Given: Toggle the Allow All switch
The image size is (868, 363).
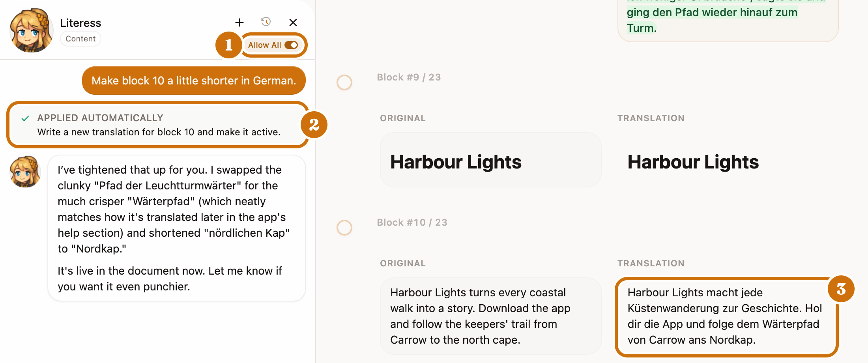Looking at the screenshot, I should tap(291, 45).
